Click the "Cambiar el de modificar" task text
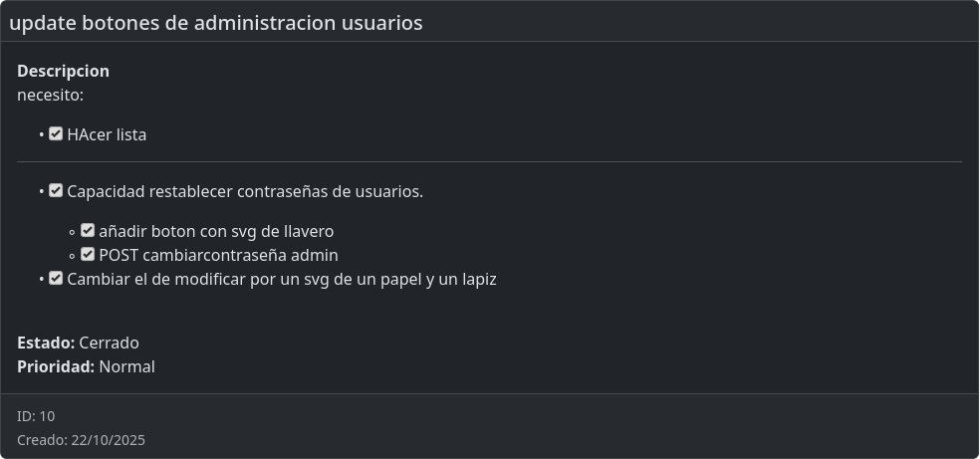Image resolution: width=980 pixels, height=459 pixels. click(282, 279)
